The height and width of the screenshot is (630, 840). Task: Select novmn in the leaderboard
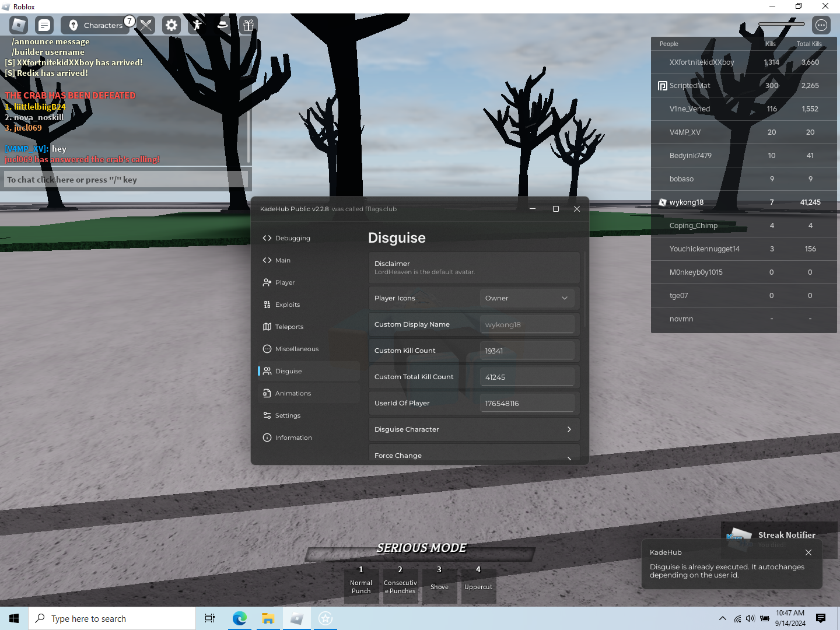(x=744, y=318)
